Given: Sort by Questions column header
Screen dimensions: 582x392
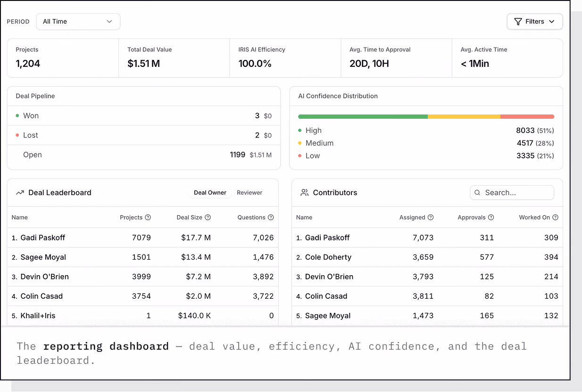Looking at the screenshot, I should (251, 218).
